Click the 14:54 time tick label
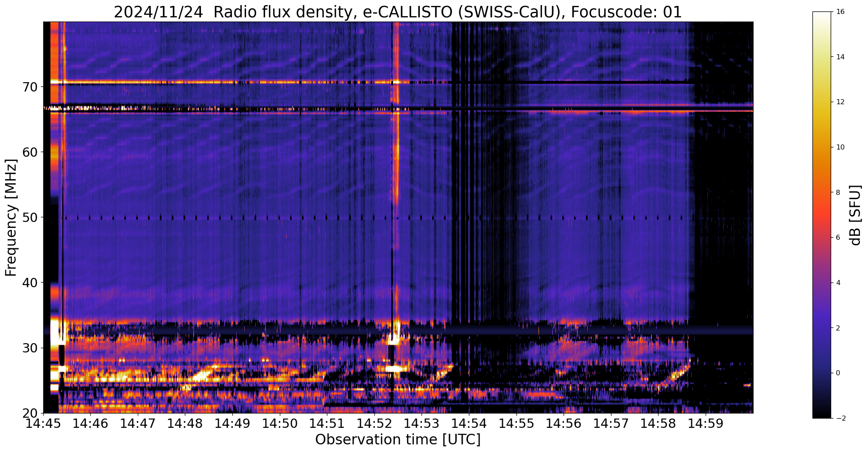 click(469, 424)
